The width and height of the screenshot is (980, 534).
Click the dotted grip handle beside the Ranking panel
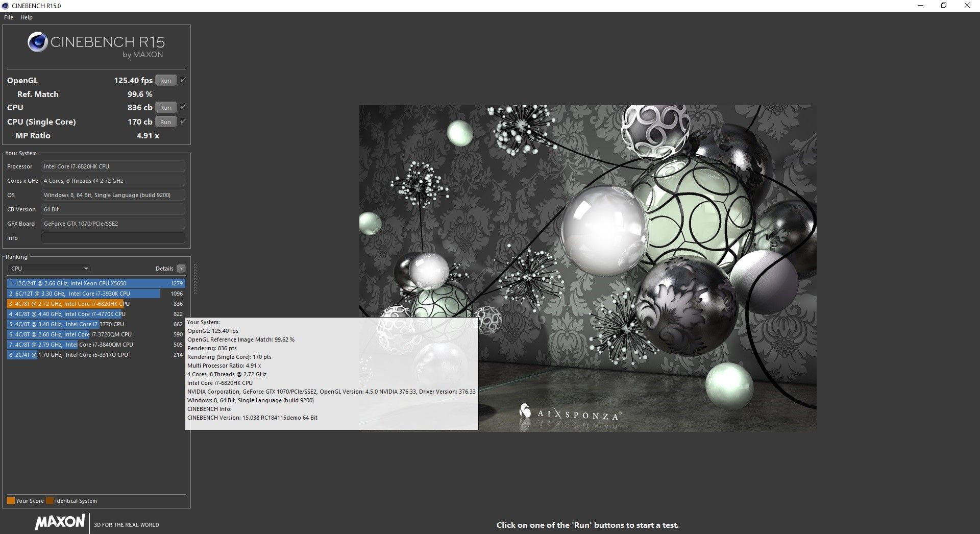tap(194, 279)
